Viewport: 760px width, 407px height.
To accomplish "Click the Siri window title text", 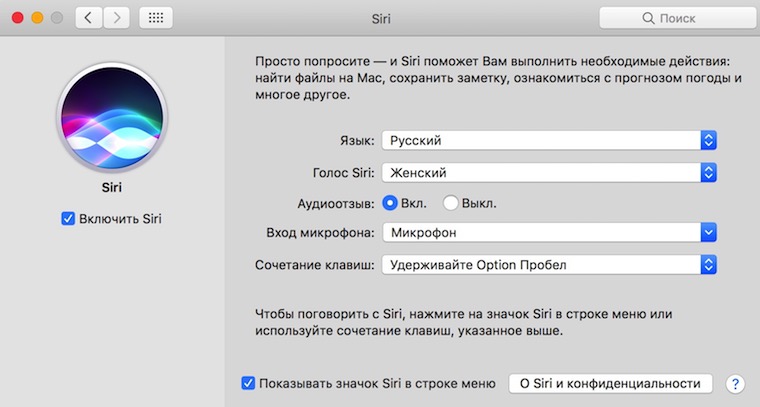I will point(380,18).
